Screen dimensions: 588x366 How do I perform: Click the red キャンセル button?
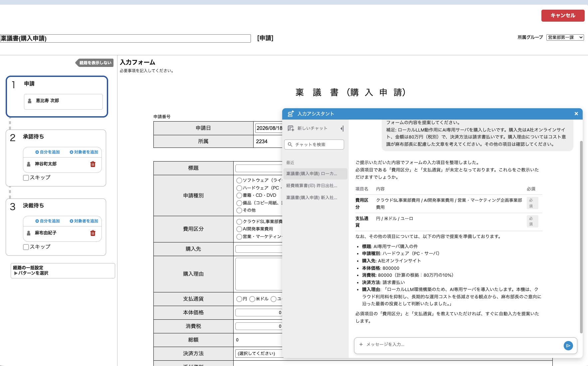point(563,15)
